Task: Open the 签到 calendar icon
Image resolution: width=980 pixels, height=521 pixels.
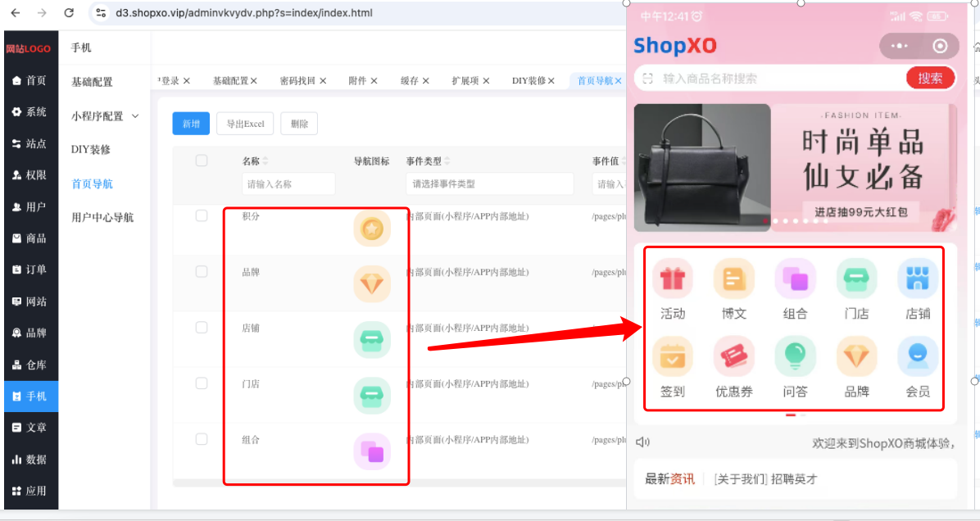Action: click(x=673, y=356)
